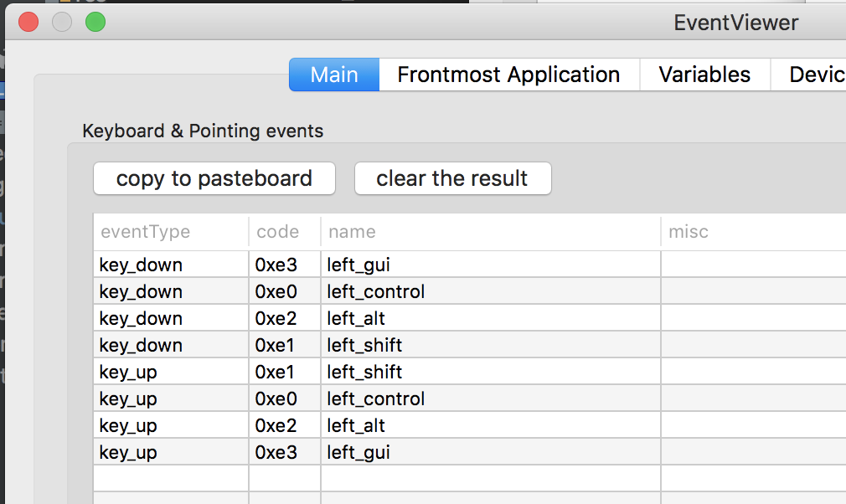Select the Main tab
Viewport: 846px width, 504px height.
coord(333,75)
